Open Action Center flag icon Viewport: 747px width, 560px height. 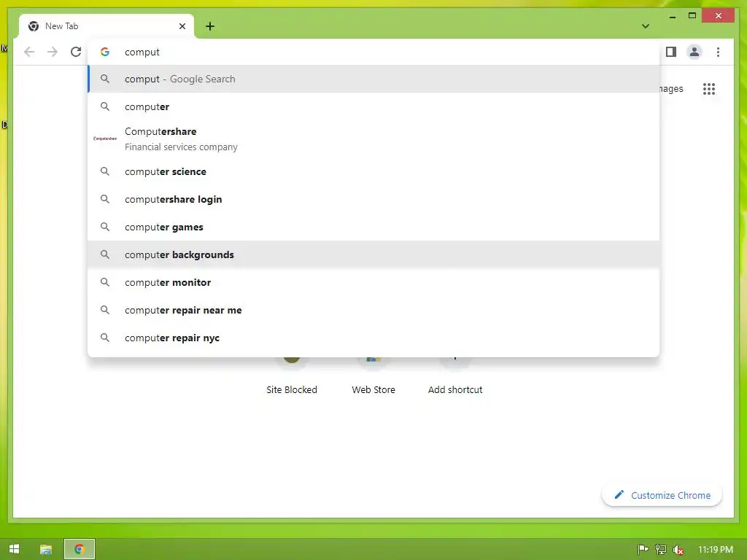(x=643, y=550)
